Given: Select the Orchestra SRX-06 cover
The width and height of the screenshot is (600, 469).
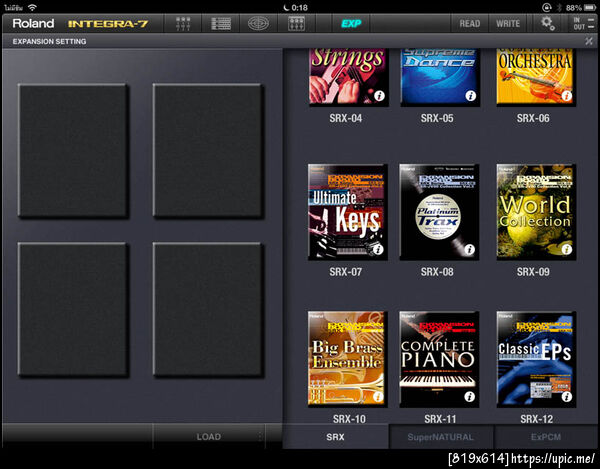Looking at the screenshot, I should click(x=536, y=76).
